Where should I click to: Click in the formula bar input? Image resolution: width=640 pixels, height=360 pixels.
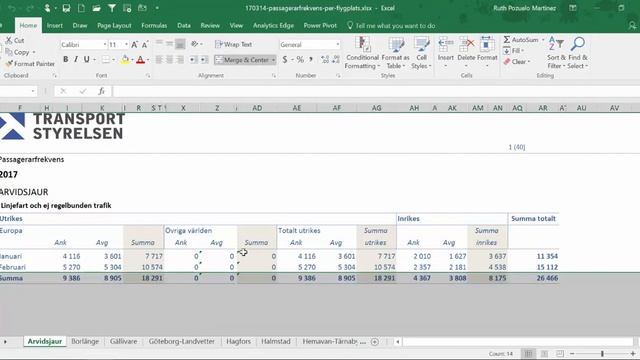click(376, 91)
